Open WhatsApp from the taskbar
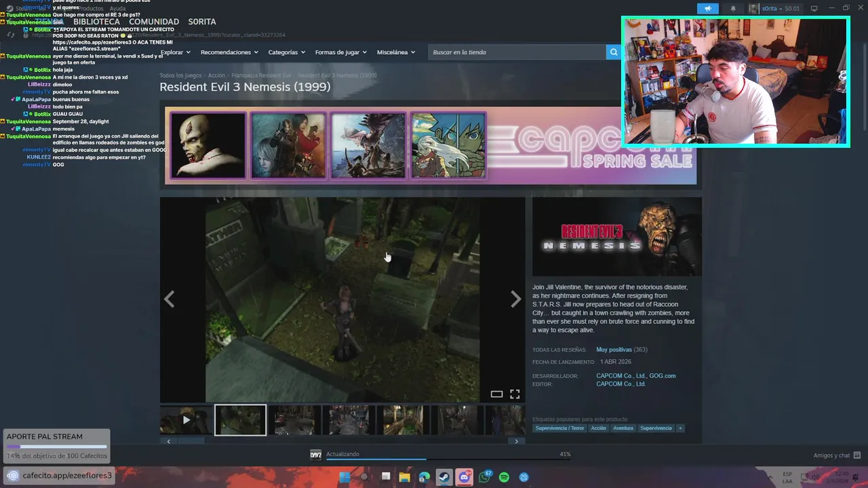Viewport: 868px width, 488px height. click(485, 477)
